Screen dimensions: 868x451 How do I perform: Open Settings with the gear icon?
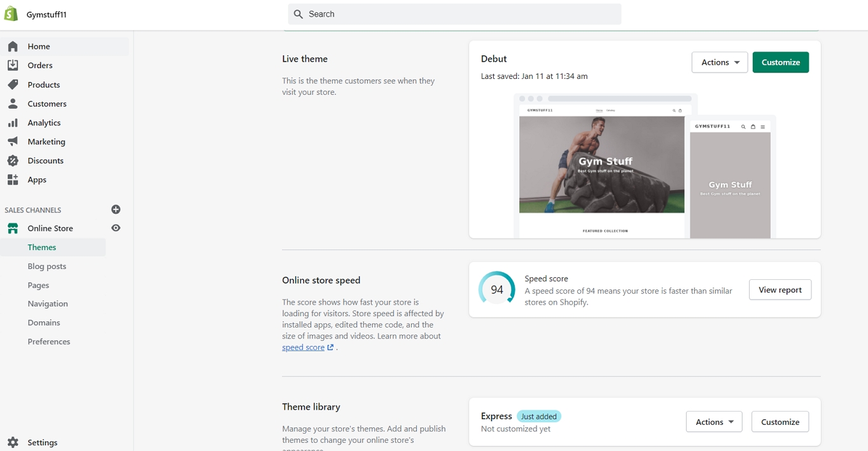pyautogui.click(x=13, y=443)
